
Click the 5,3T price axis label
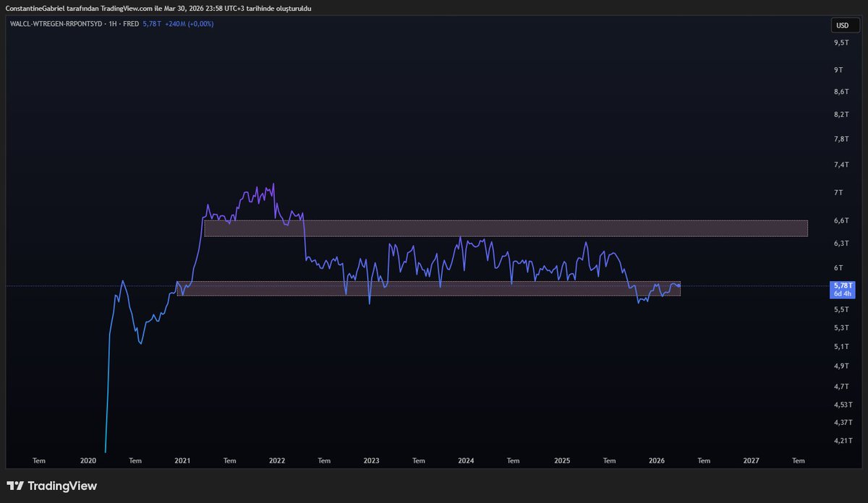pyautogui.click(x=841, y=328)
